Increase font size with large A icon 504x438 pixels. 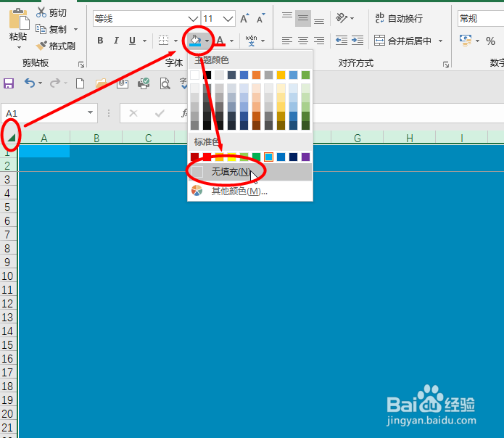(x=244, y=19)
